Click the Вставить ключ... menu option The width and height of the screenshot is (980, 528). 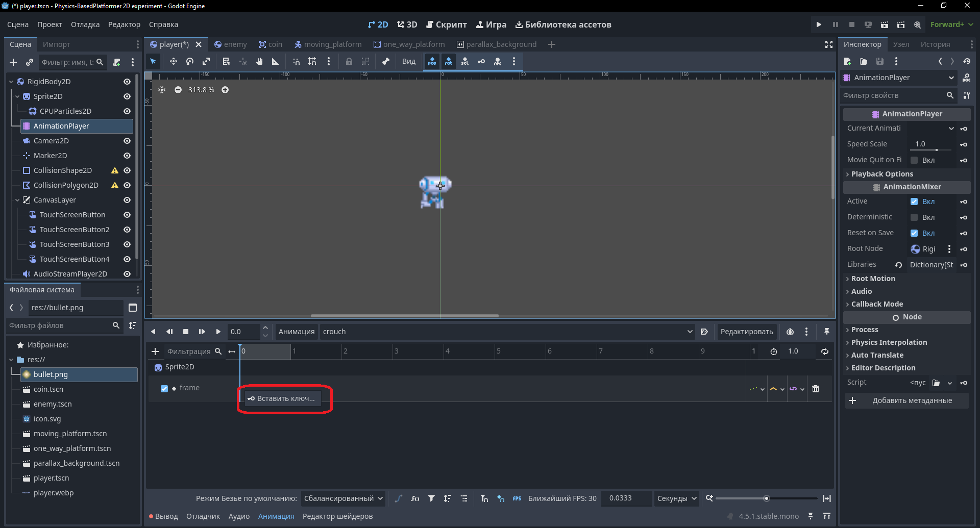pyautogui.click(x=283, y=398)
